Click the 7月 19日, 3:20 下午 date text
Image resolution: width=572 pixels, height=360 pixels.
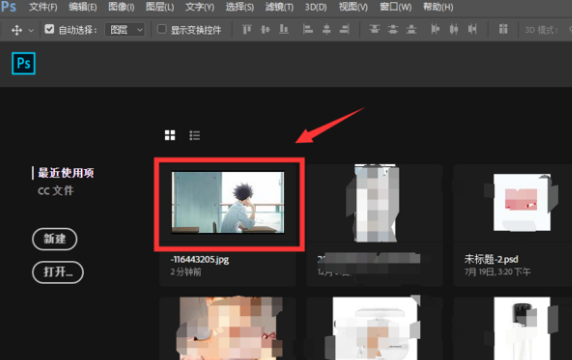pos(497,272)
